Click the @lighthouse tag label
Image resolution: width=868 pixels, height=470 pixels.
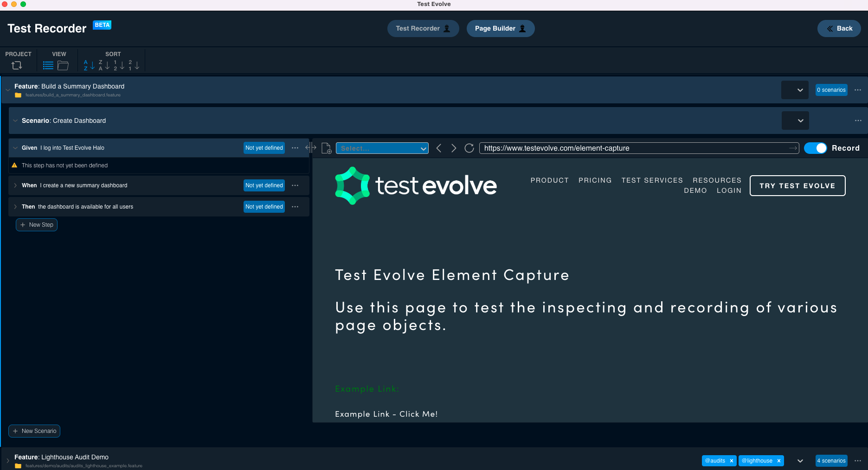coord(757,461)
